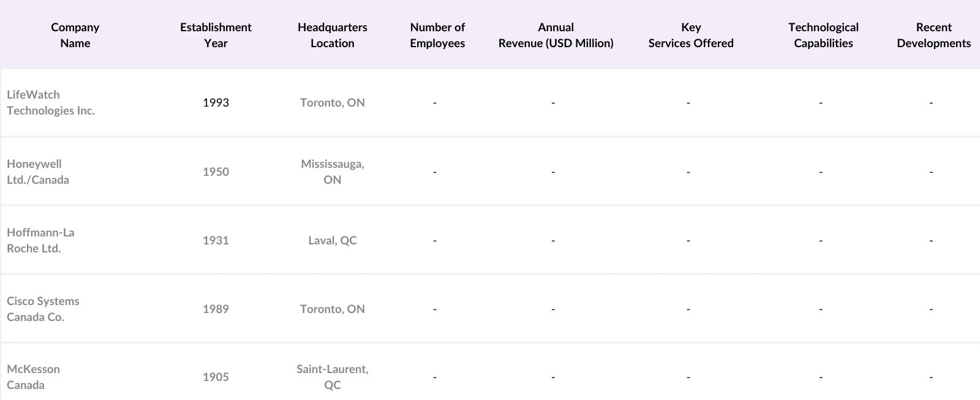Open the McKesson Canada company entry

pyautogui.click(x=33, y=377)
